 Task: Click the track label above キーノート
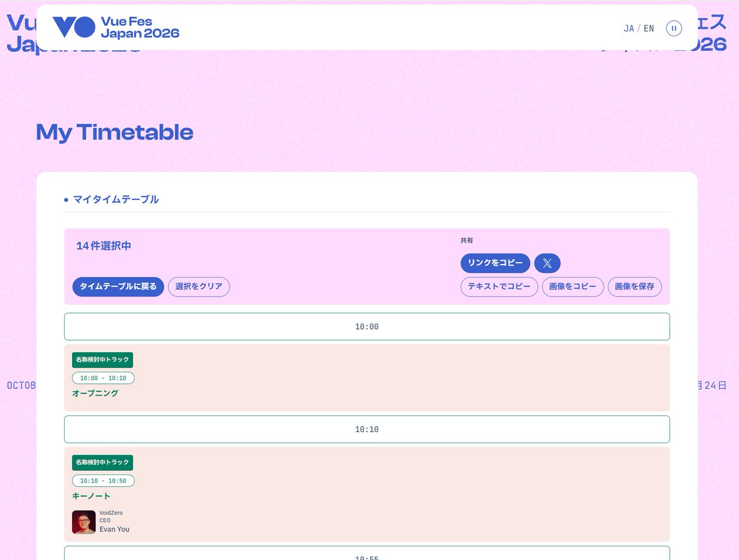pyautogui.click(x=103, y=463)
